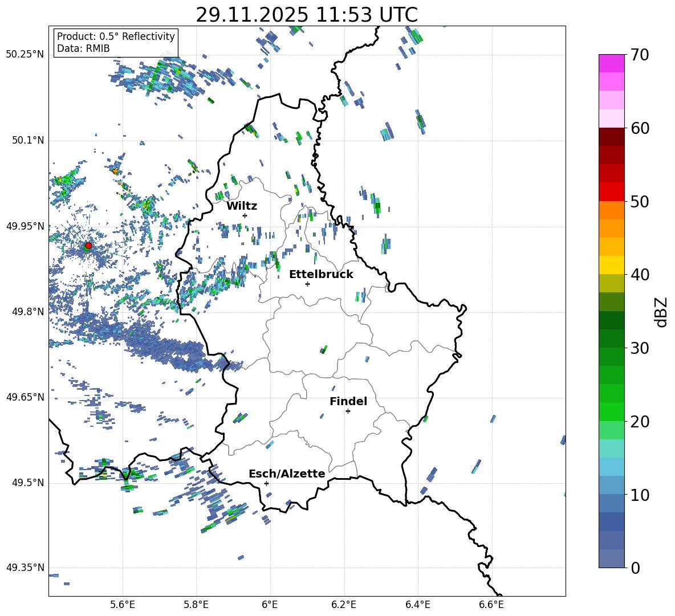Click the Ettelbruck station cross marker

point(307,284)
